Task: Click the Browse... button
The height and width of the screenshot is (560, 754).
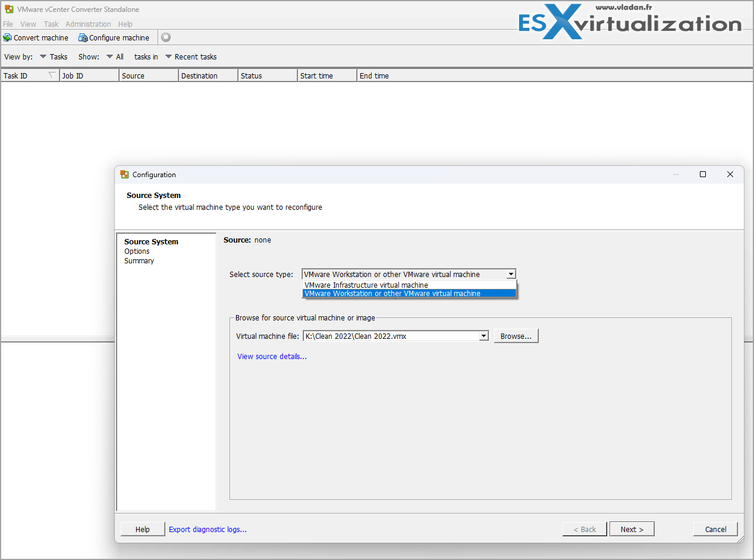Action: pos(516,336)
